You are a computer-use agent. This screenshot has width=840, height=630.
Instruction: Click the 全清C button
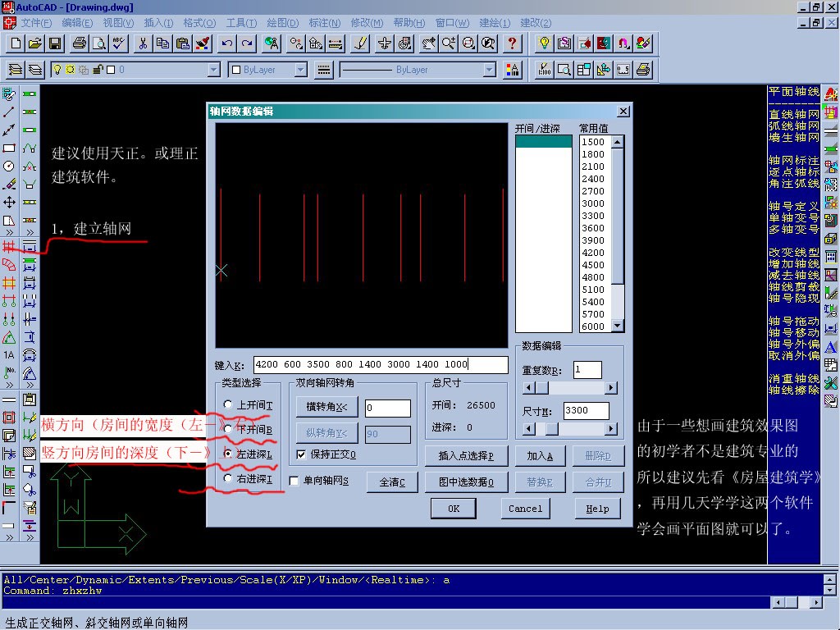point(392,482)
